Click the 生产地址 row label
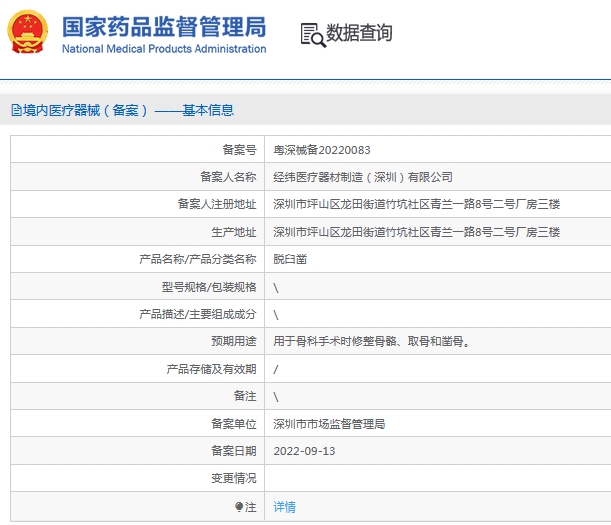Image resolution: width=611 pixels, height=525 pixels. tap(234, 232)
